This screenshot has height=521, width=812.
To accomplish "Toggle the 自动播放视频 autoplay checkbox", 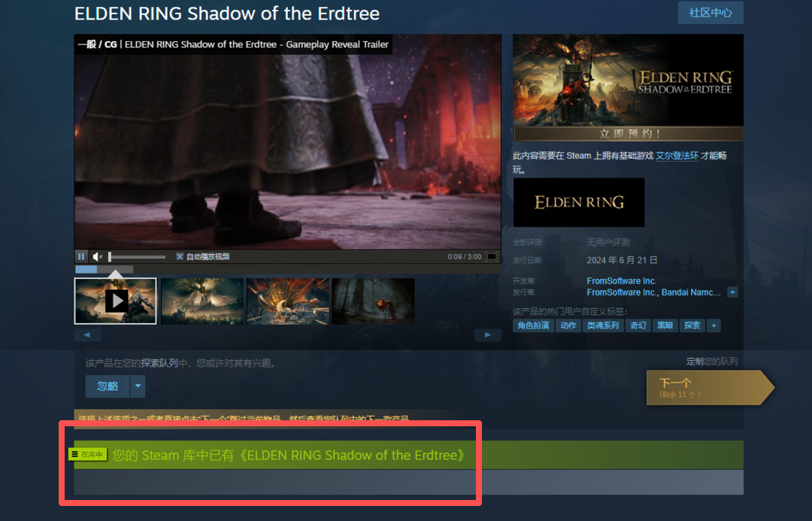I will [180, 256].
